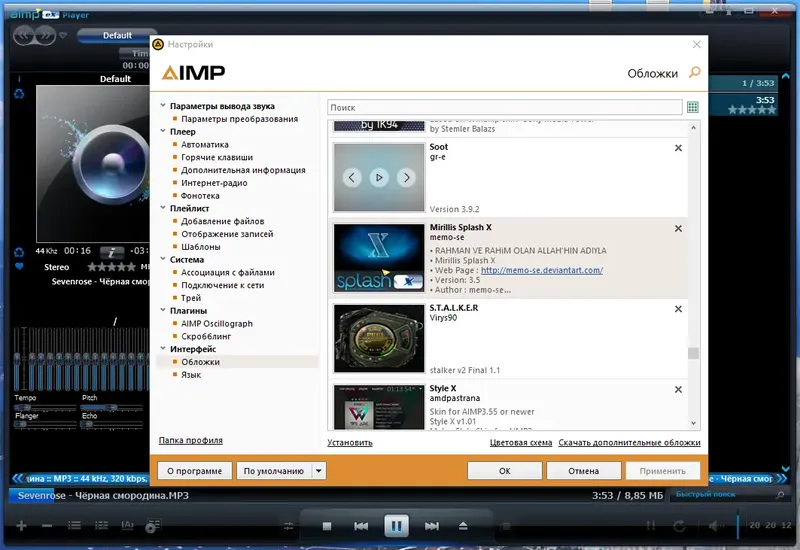This screenshot has width=800, height=550.
Task: Select AIMP Oscillograph plugin
Action: (x=217, y=323)
